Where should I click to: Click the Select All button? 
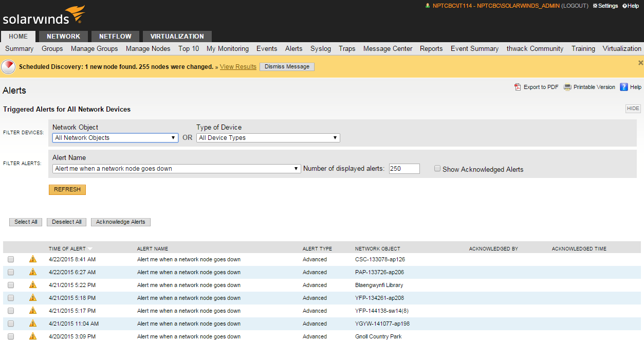point(26,222)
